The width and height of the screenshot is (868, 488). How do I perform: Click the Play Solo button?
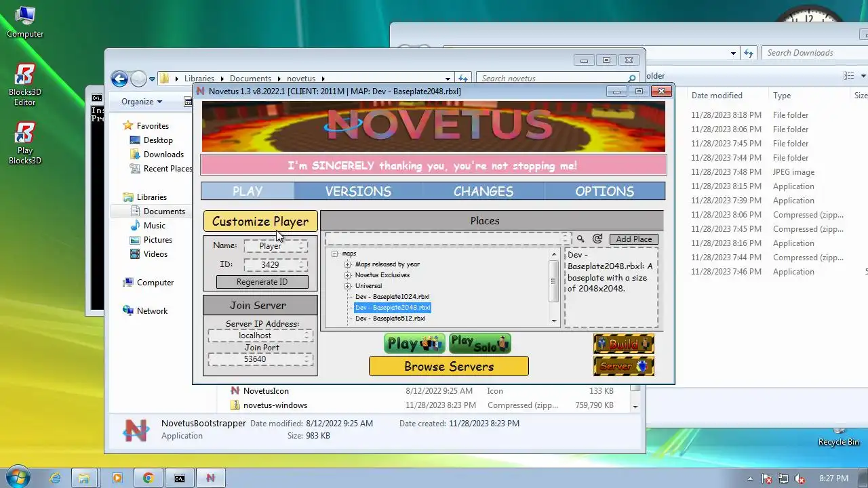point(479,344)
